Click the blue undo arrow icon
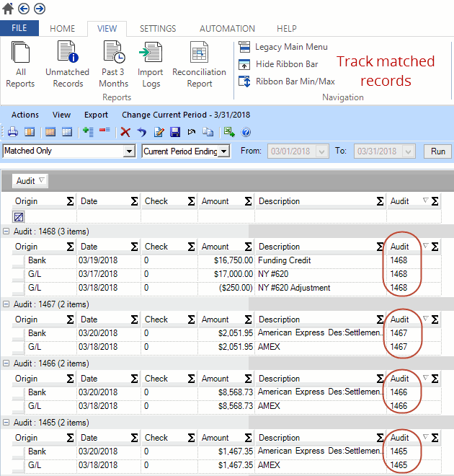454x476 pixels. [x=142, y=132]
